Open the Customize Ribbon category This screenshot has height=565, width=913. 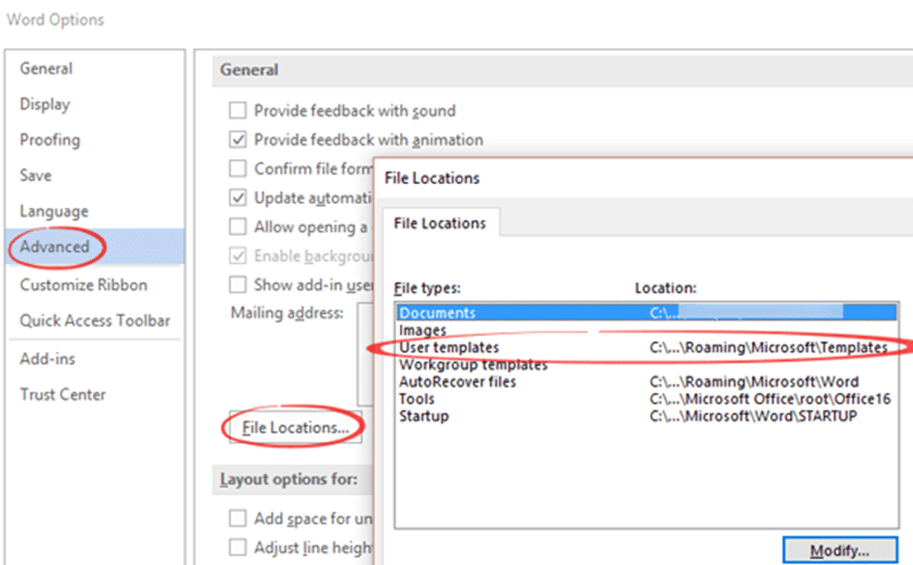[x=83, y=285]
